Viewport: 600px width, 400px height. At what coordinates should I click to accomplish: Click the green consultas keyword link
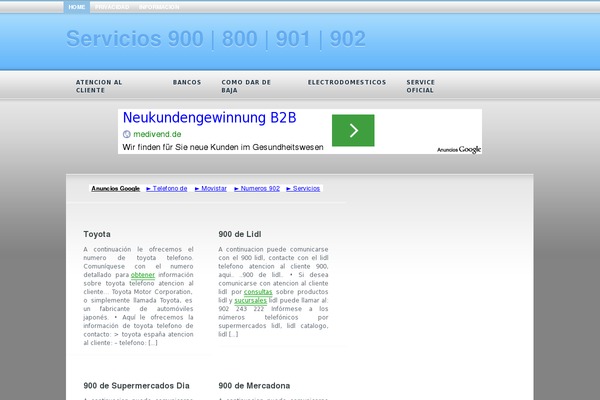point(258,292)
